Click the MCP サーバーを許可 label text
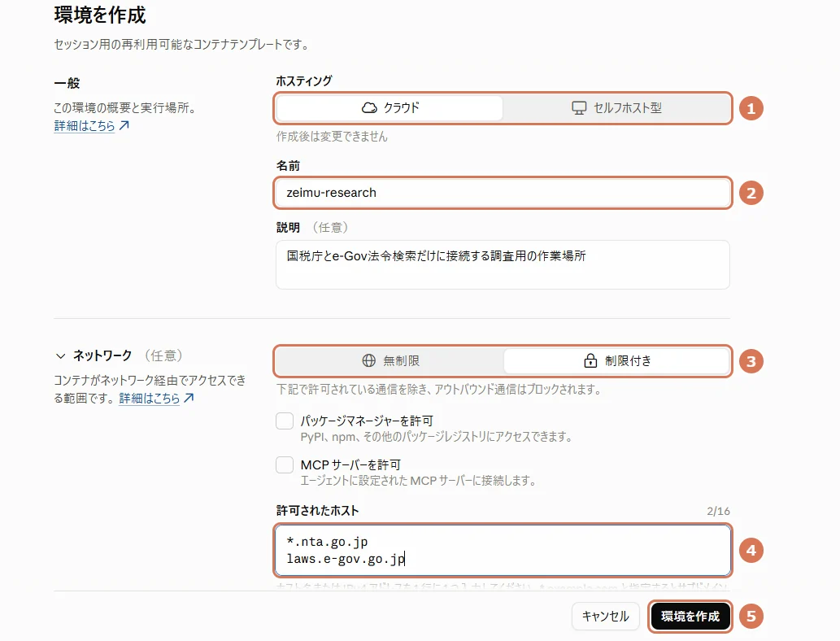840x641 pixels. [x=350, y=464]
